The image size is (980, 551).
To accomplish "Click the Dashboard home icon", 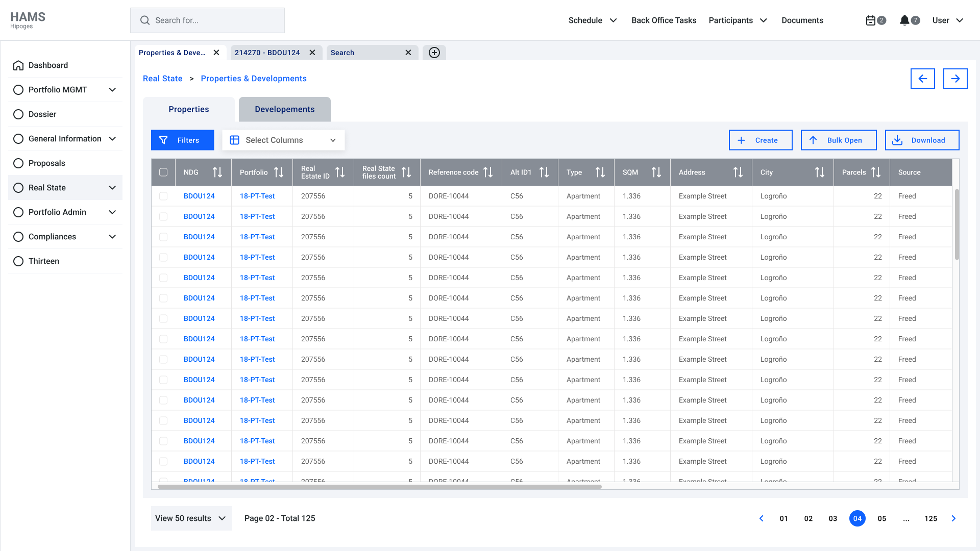I will coord(18,65).
